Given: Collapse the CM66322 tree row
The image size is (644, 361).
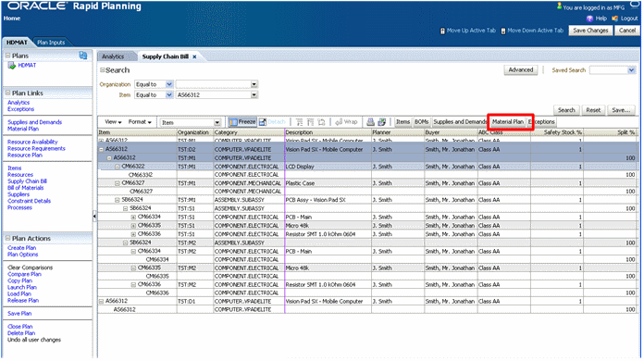Looking at the screenshot, I should pos(118,167).
